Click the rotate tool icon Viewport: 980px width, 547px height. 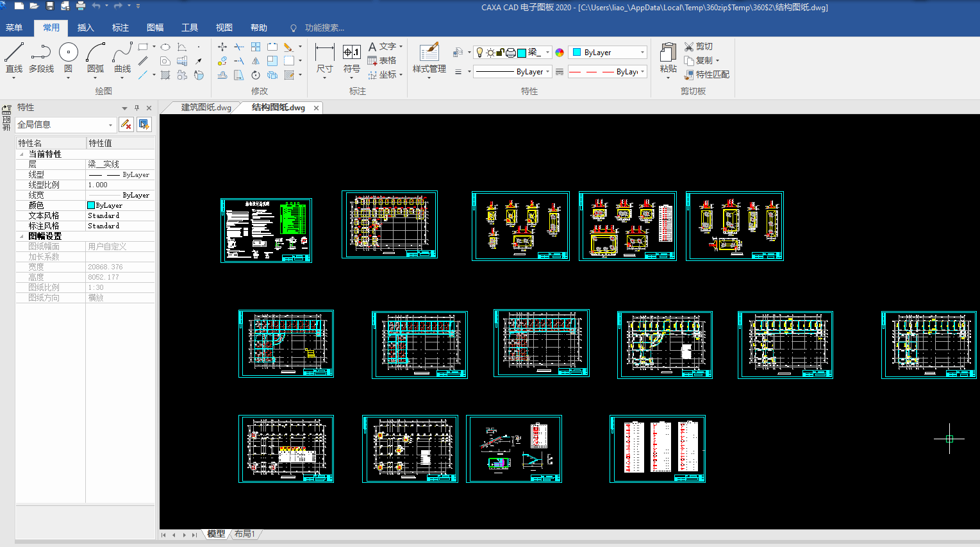[256, 75]
